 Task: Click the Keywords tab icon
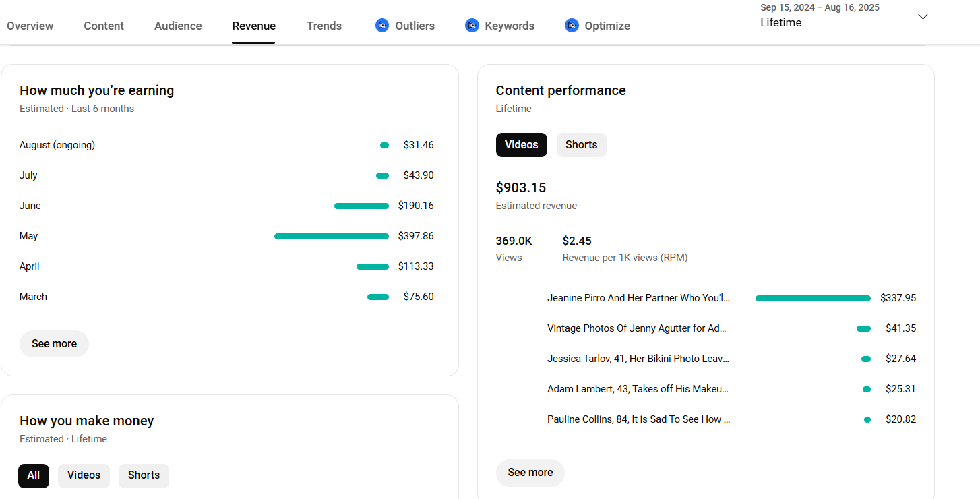click(472, 26)
